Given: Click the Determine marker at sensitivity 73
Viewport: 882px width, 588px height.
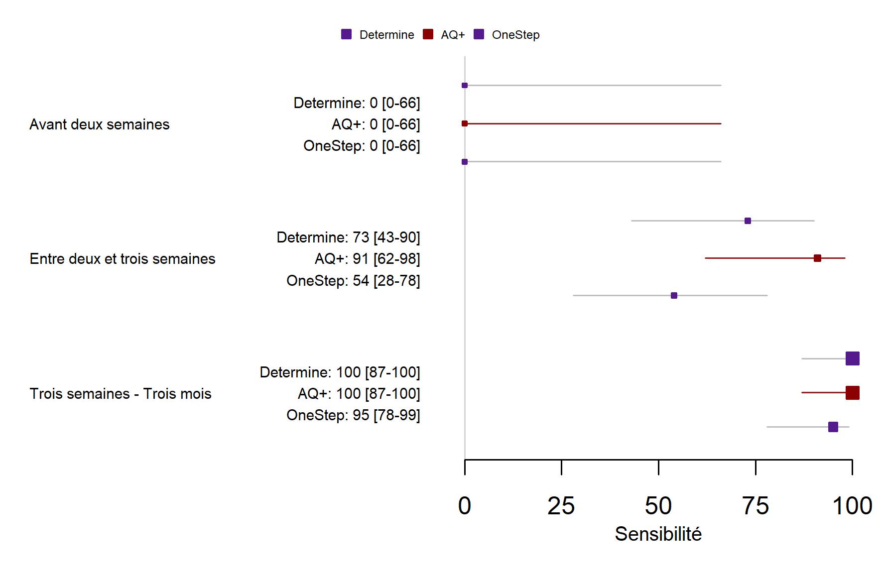Looking at the screenshot, I should pos(748,221).
